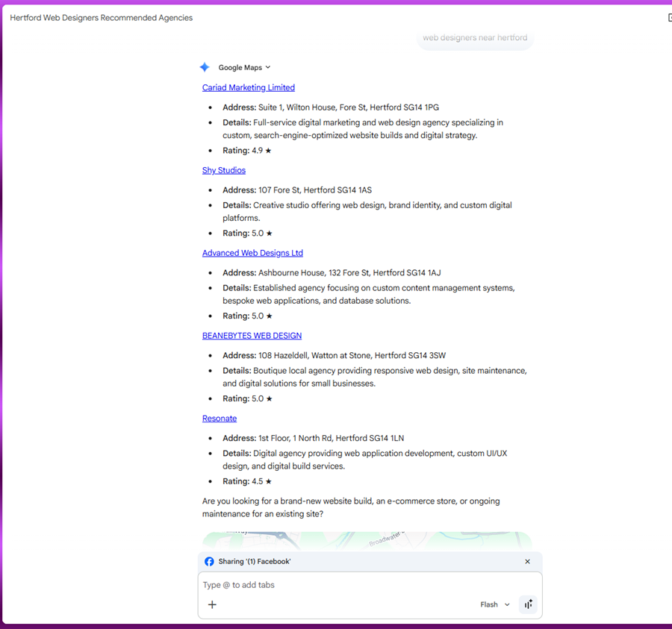The height and width of the screenshot is (629, 672).
Task: Click the 'Rating: 4.9' line for Cariad
Action: (247, 150)
